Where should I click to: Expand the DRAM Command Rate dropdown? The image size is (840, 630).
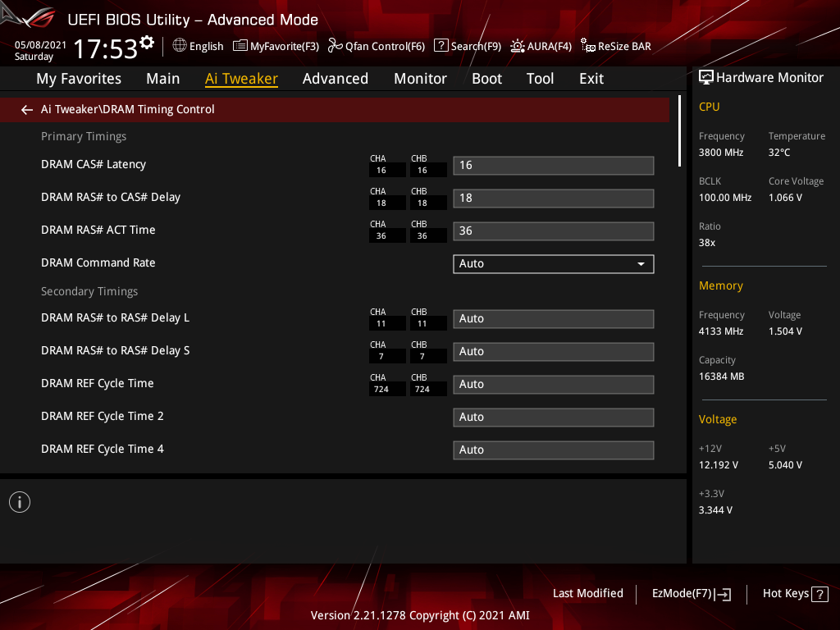554,263
